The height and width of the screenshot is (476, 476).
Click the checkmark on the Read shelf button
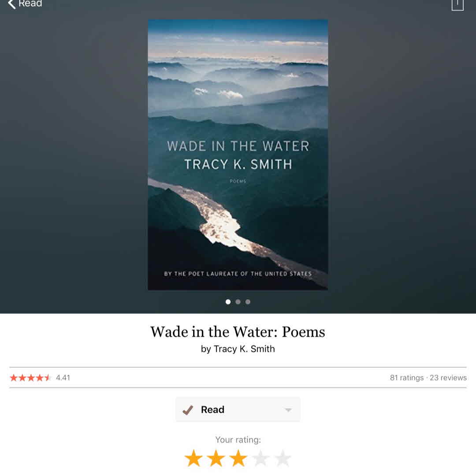click(188, 410)
